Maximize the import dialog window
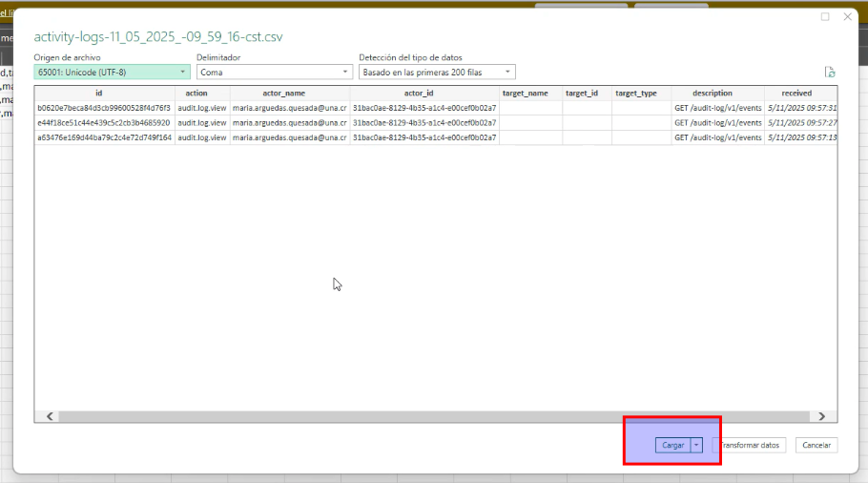Viewport: 868px width, 483px height. 825,17
